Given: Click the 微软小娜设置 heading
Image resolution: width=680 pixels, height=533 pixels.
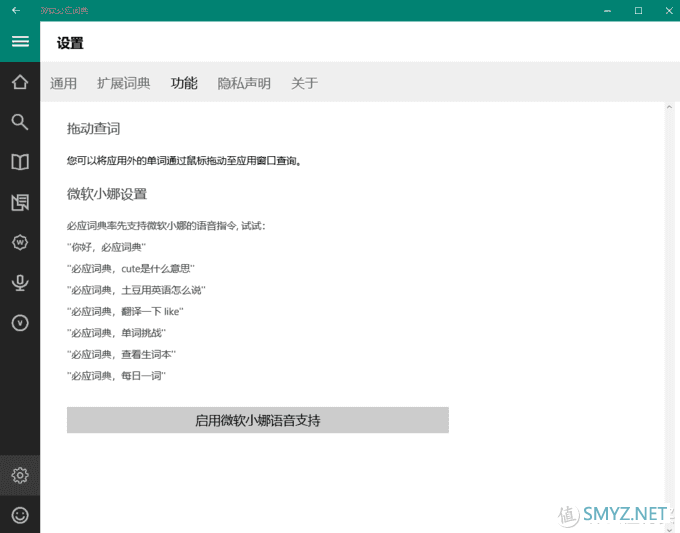Looking at the screenshot, I should pos(107,194).
